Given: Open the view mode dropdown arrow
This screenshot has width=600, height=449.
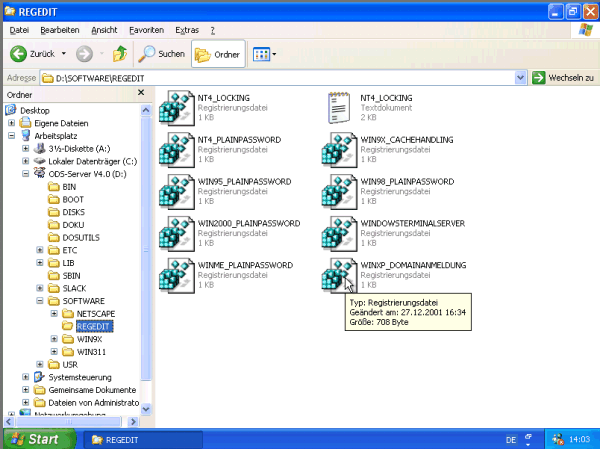Looking at the screenshot, I should tap(274, 54).
